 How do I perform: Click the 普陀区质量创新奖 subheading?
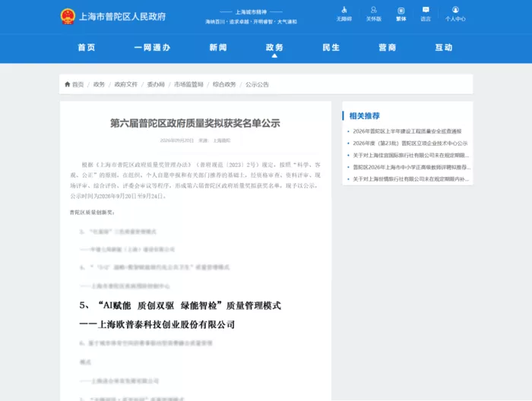point(92,212)
